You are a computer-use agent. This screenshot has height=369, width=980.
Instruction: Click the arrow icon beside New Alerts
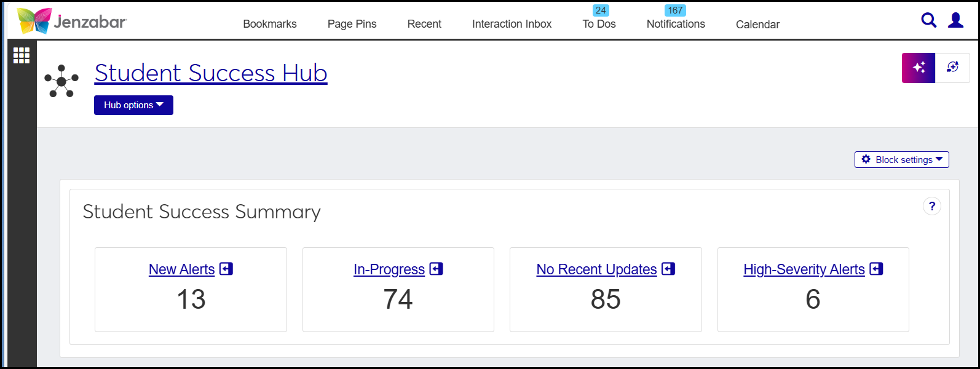pos(226,269)
